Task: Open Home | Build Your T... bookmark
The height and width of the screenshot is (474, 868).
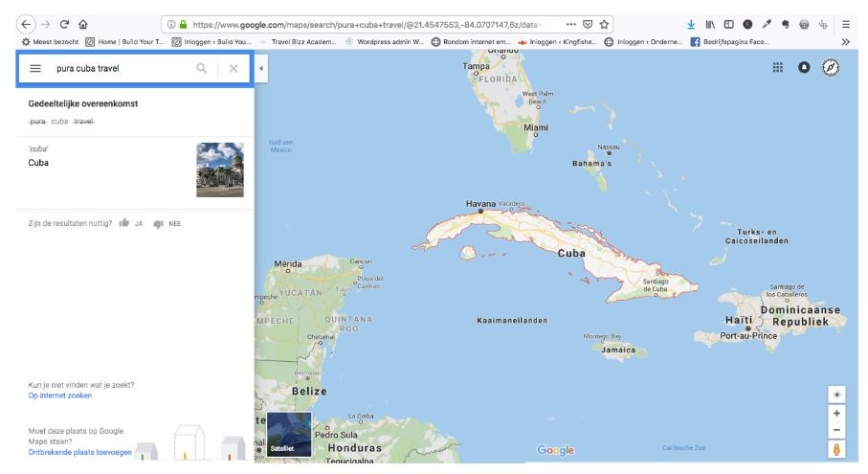Action: pos(124,41)
